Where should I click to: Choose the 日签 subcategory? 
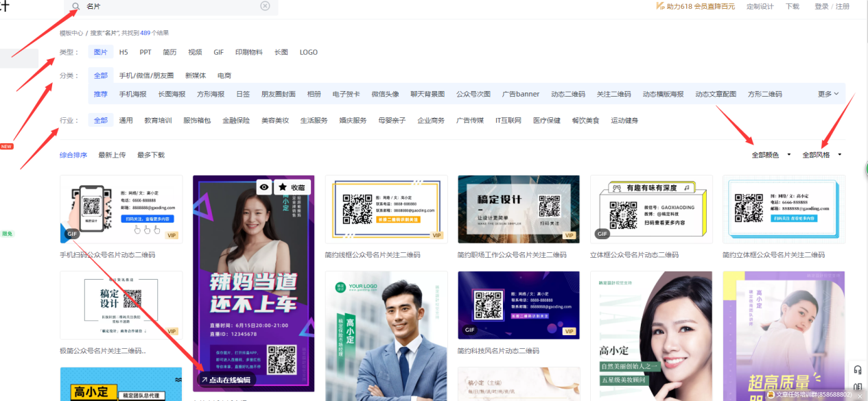[243, 94]
